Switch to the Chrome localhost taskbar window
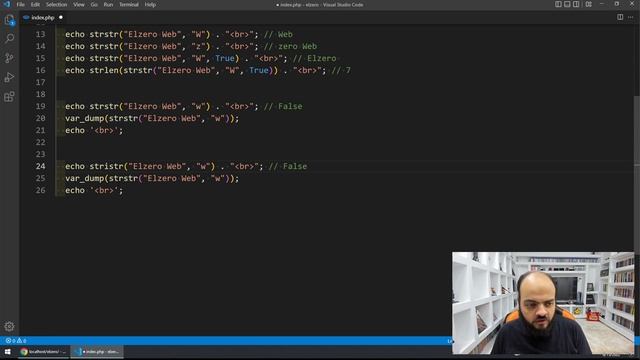The image size is (640, 360). [43, 351]
